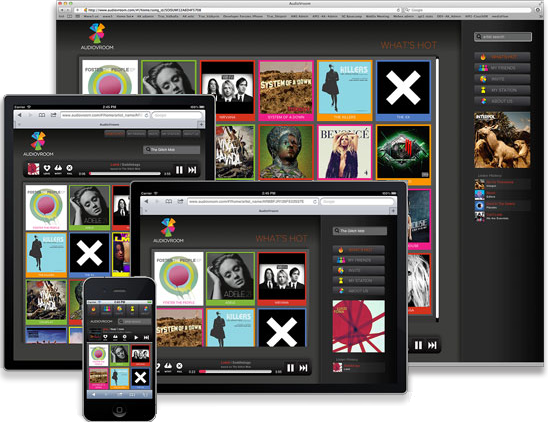Viewport: 548px width, 422px height.
Task: Select Nirvana album on landscape iPad grid
Action: tap(282, 279)
